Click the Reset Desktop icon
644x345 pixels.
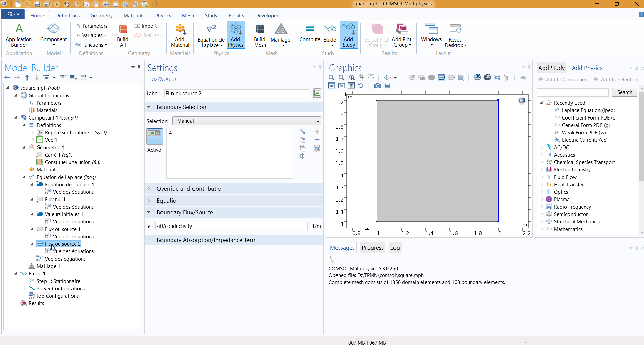coord(455,35)
